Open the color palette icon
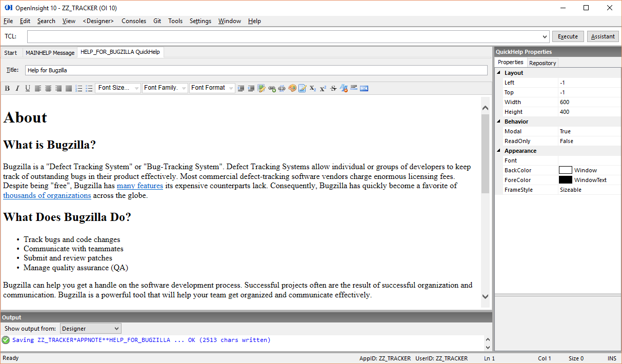 (x=292, y=88)
